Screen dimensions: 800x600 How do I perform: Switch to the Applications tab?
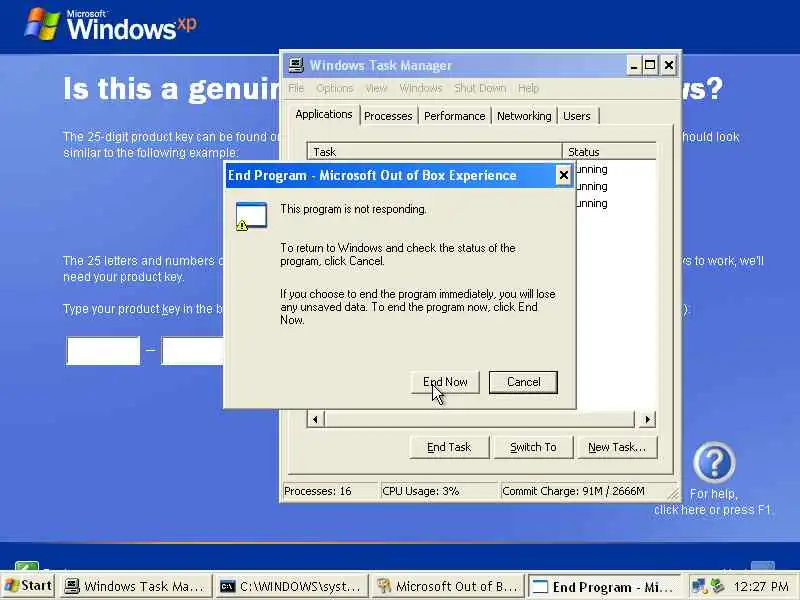click(324, 114)
